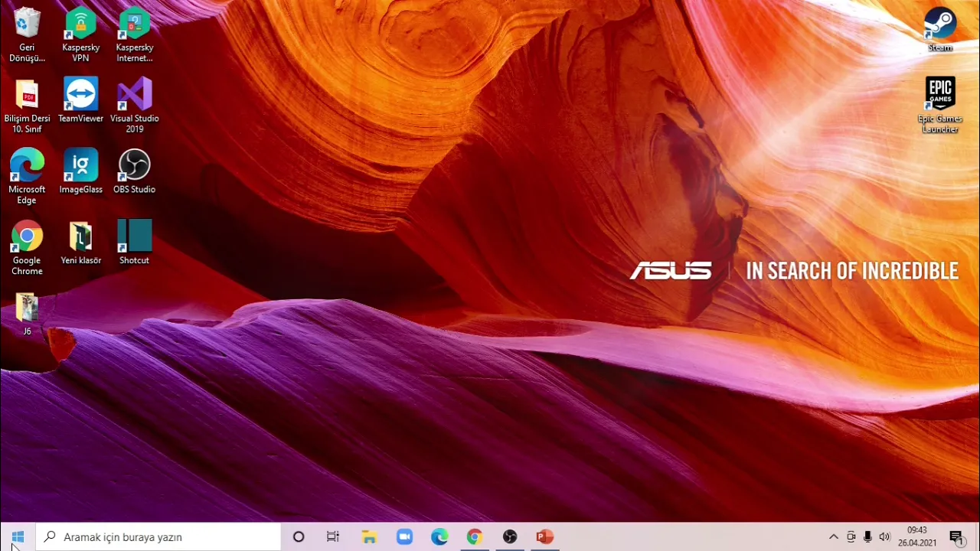Click the Meet Now camera tray icon
This screenshot has height=551, width=980.
851,537
